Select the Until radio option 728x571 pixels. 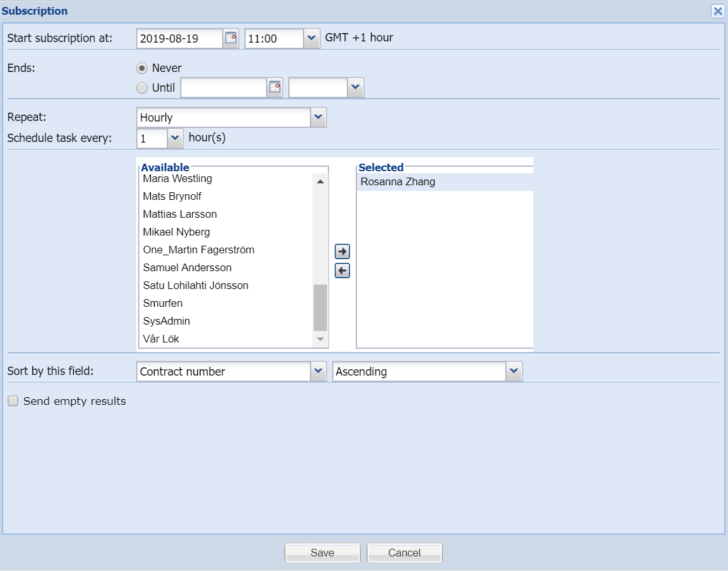point(142,88)
